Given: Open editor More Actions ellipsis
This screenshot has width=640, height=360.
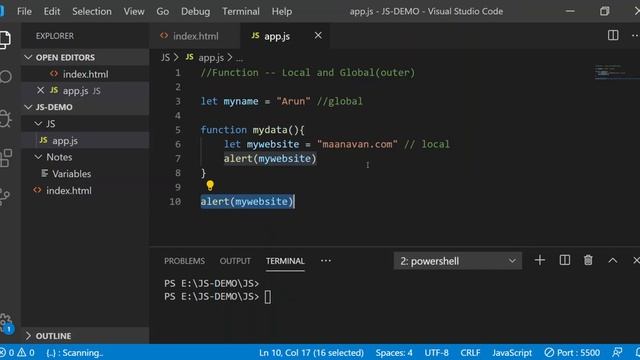Looking at the screenshot, I should tap(635, 36).
